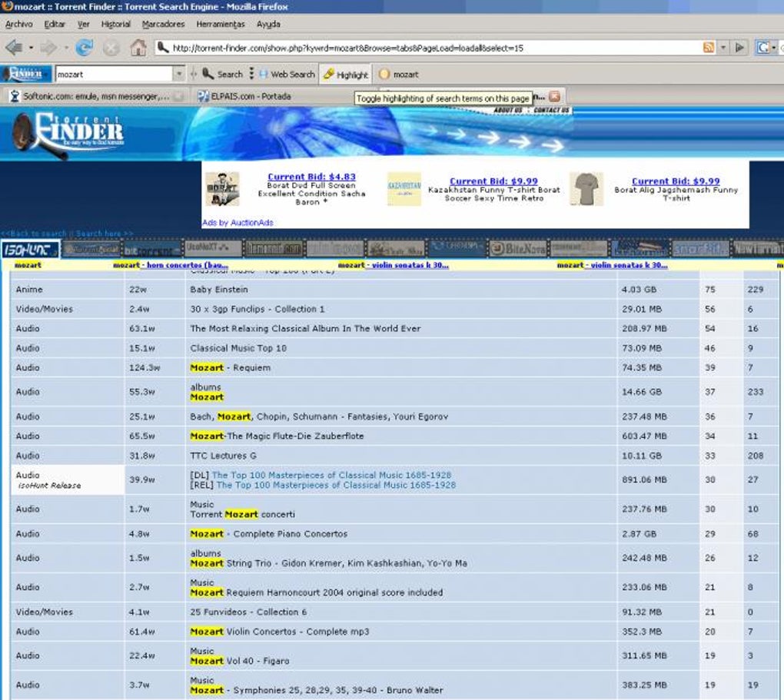Image resolution: width=784 pixels, height=700 pixels.
Task: Open the Ads by AuctionAds link
Action: pyautogui.click(x=238, y=223)
